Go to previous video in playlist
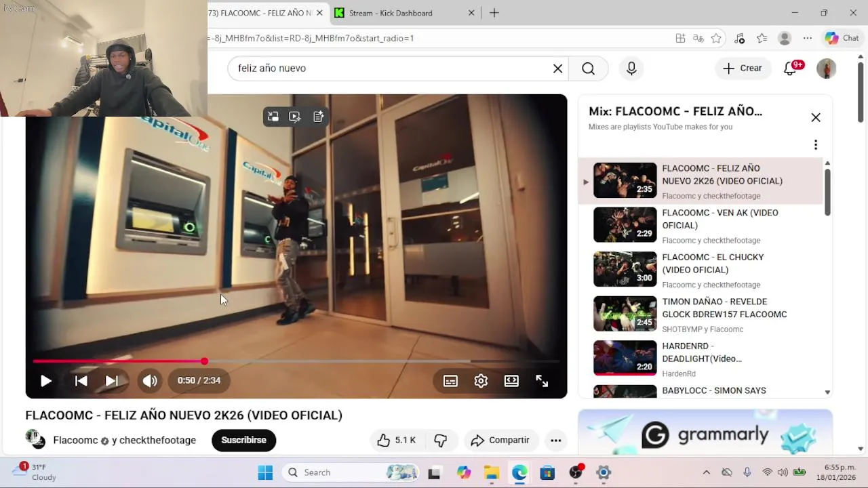The width and height of the screenshot is (868, 488). pyautogui.click(x=81, y=381)
